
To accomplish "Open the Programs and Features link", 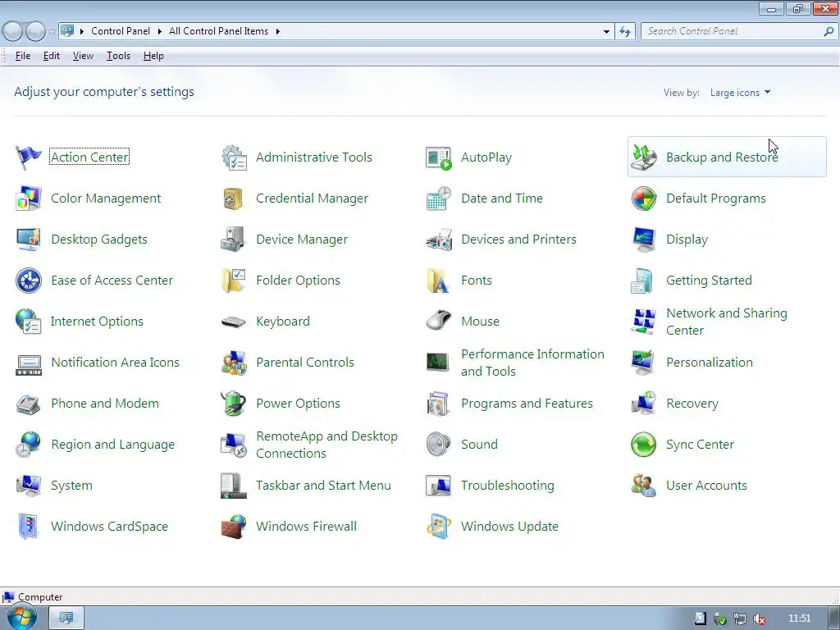I will (x=527, y=404).
